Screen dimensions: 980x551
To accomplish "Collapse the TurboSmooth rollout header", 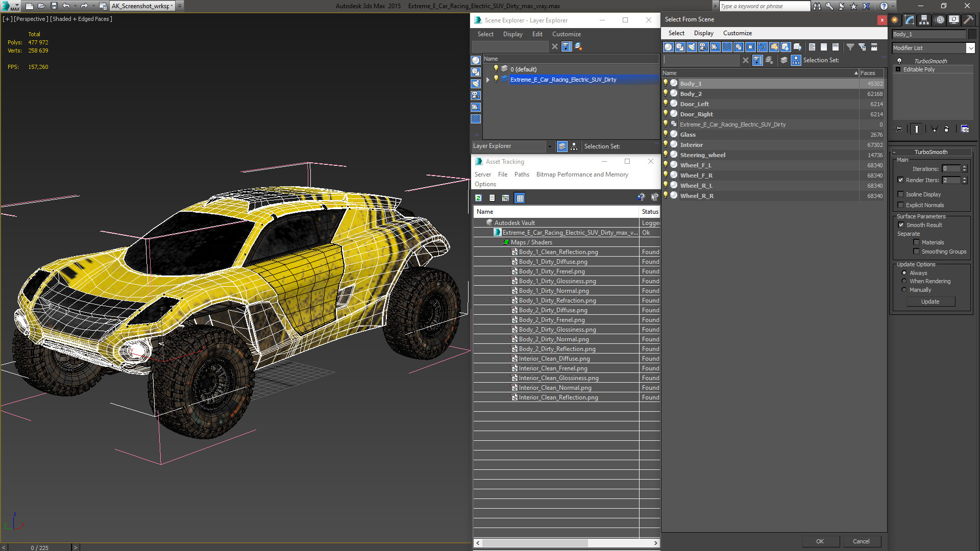I will pos(930,152).
